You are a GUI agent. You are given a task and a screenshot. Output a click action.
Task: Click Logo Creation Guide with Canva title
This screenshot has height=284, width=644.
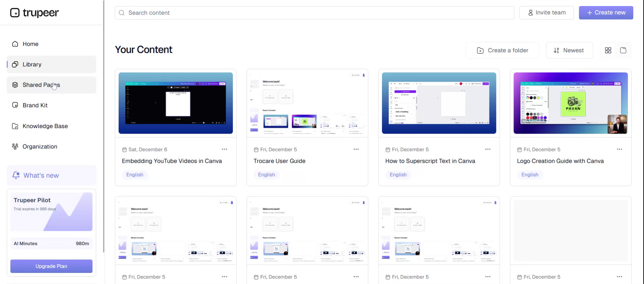tap(560, 161)
